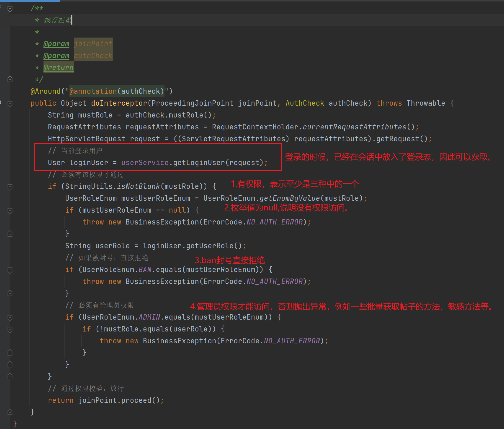Viewport: 504px width, 429px height.
Task: Click the @param tag before joinPoint
Action: 56,44
